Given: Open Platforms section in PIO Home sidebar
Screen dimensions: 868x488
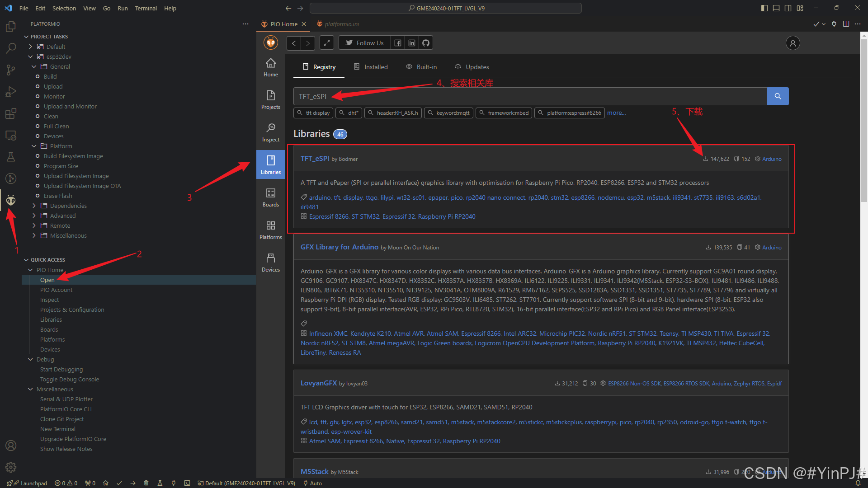Looking at the screenshot, I should click(x=270, y=230).
